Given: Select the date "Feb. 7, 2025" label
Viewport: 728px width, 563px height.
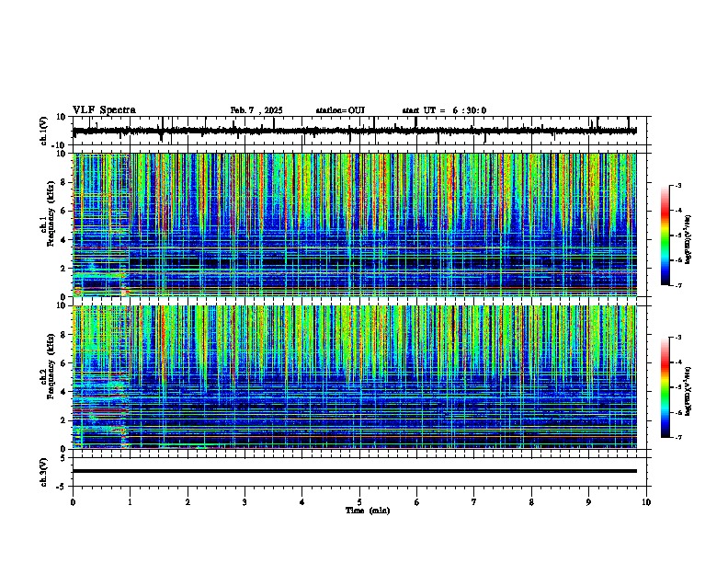Looking at the screenshot, I should pos(256,110).
